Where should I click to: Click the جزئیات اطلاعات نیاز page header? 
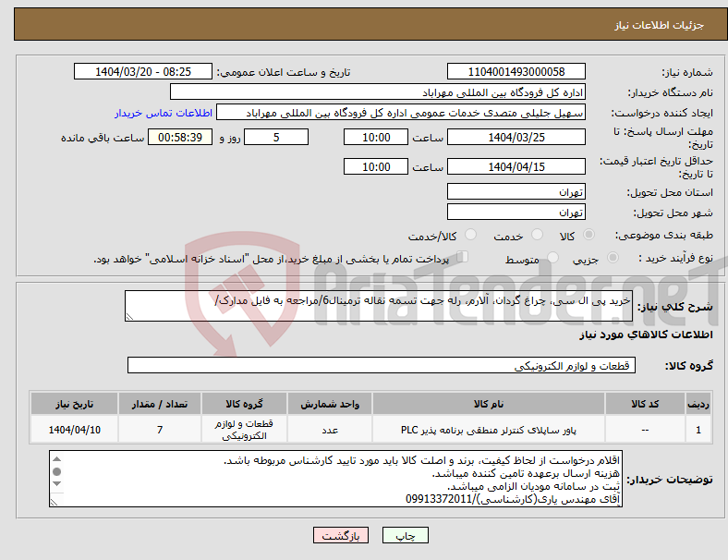(x=660, y=25)
